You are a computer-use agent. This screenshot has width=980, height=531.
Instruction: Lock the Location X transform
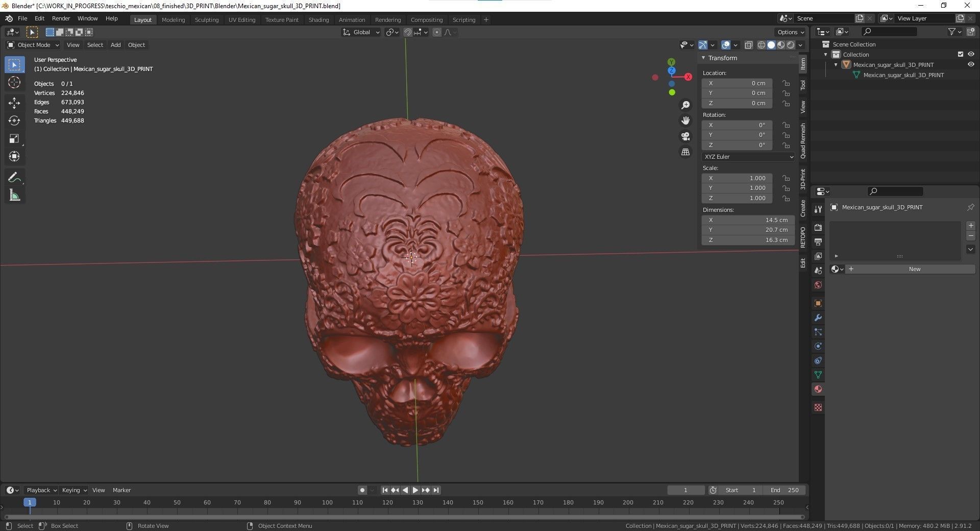point(786,83)
